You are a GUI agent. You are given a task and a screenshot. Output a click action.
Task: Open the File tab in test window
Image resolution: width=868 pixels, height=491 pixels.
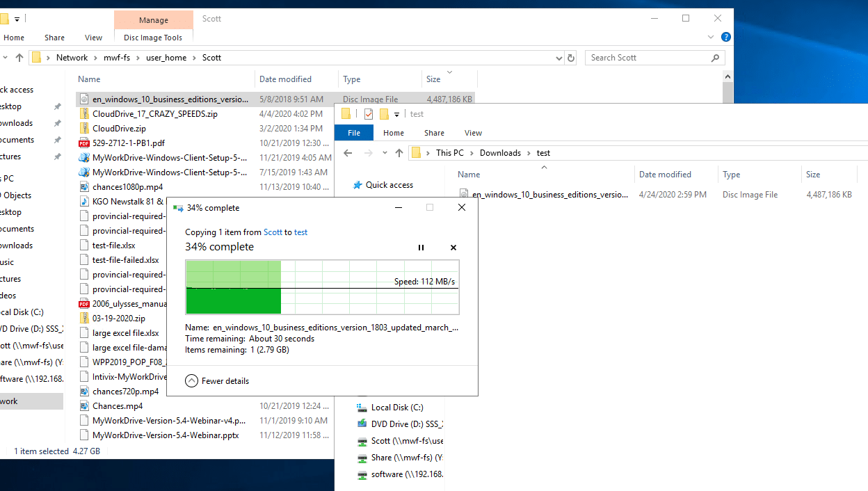[x=354, y=133]
